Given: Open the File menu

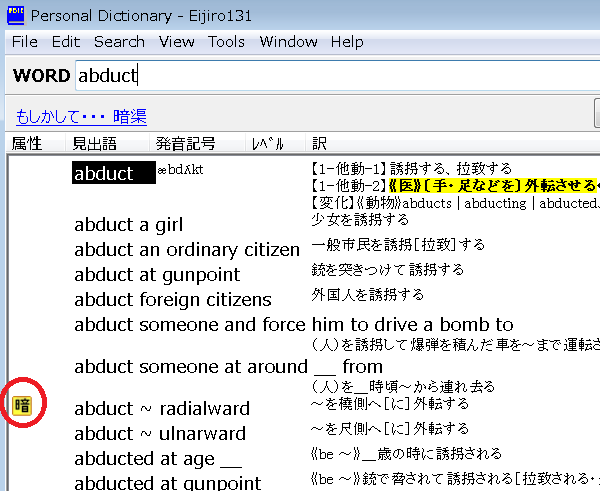Looking at the screenshot, I should [x=25, y=42].
